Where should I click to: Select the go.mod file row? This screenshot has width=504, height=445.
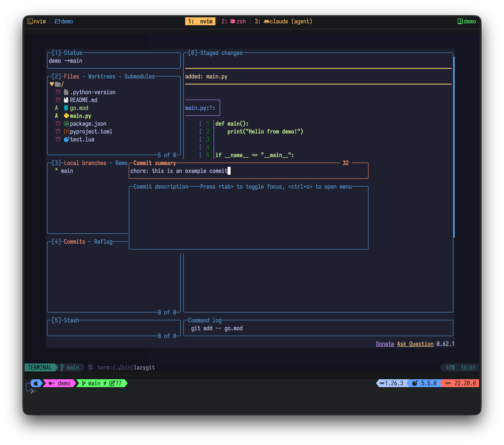114,108
